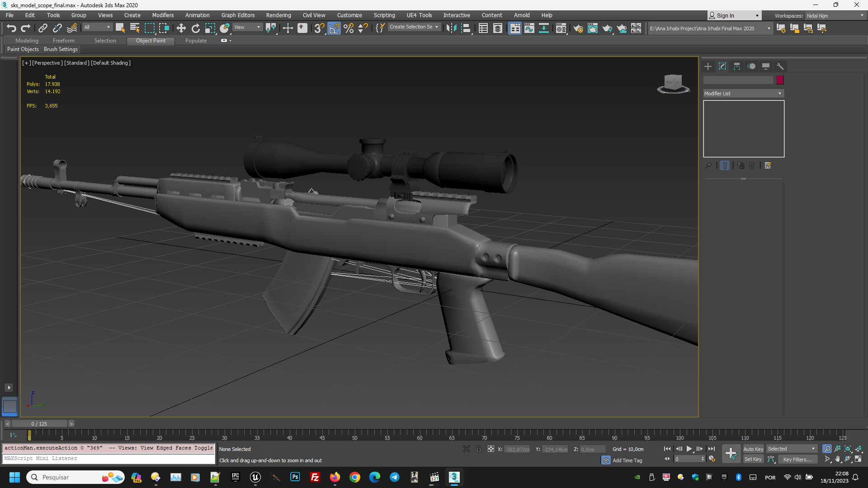868x488 pixels.
Task: Expand the Modifier List dropdown
Action: (x=744, y=94)
